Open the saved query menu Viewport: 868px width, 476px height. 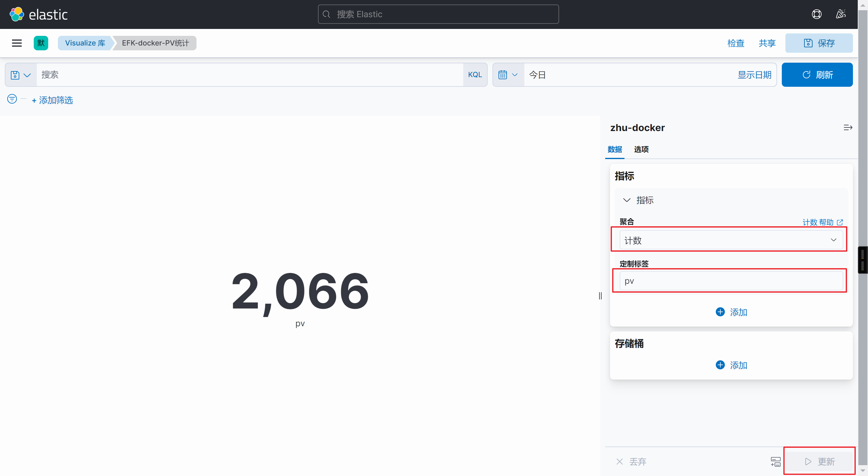[x=21, y=75]
